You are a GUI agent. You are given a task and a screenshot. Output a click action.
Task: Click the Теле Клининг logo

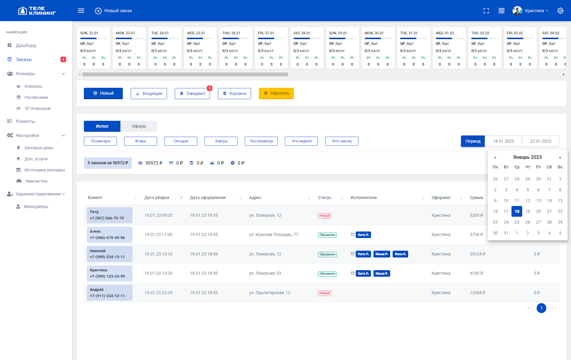(x=37, y=11)
